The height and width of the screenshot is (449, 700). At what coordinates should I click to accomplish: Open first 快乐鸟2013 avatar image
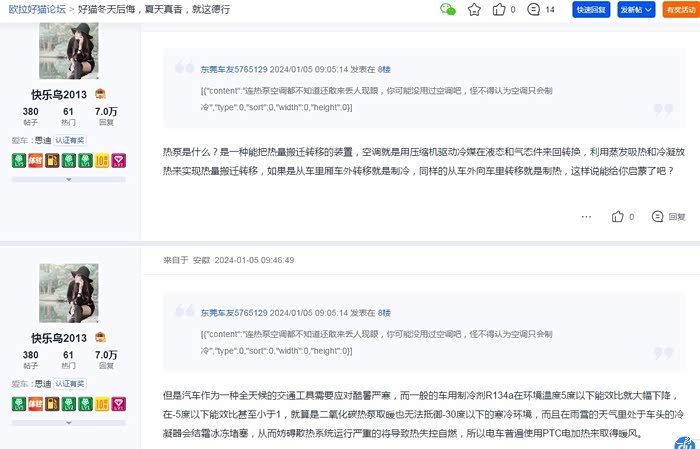tap(68, 50)
